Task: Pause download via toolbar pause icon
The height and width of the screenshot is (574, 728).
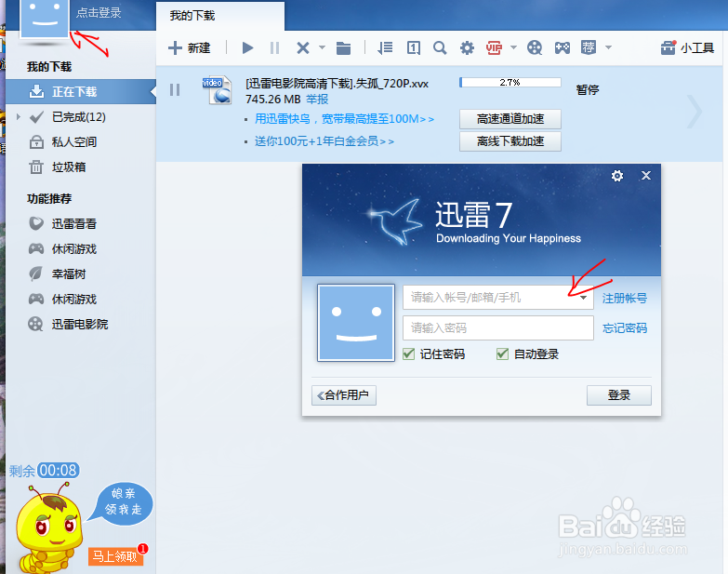Action: (275, 47)
